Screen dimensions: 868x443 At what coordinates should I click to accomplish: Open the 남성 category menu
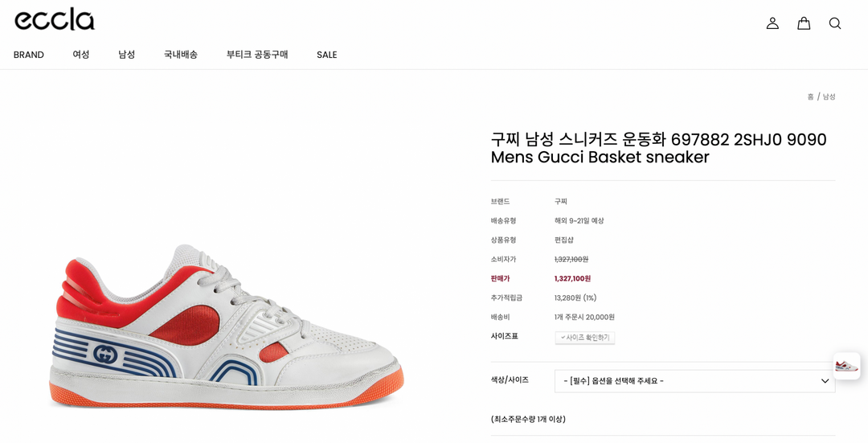(x=126, y=54)
